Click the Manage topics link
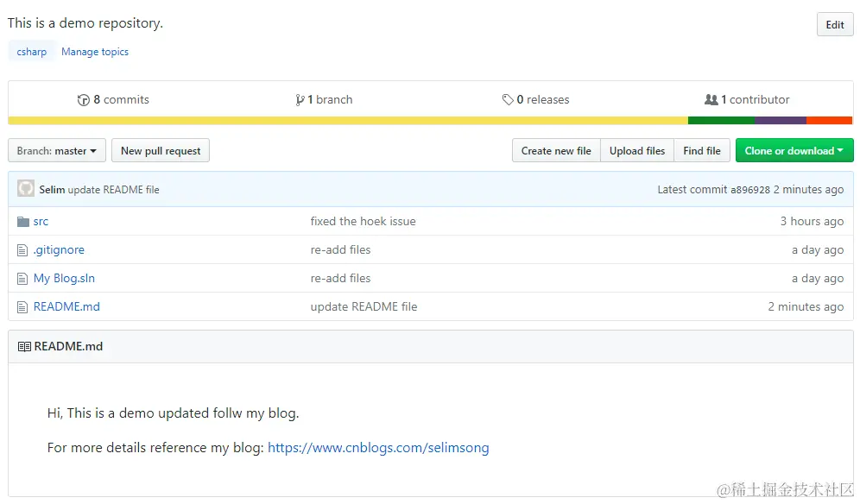 click(95, 52)
